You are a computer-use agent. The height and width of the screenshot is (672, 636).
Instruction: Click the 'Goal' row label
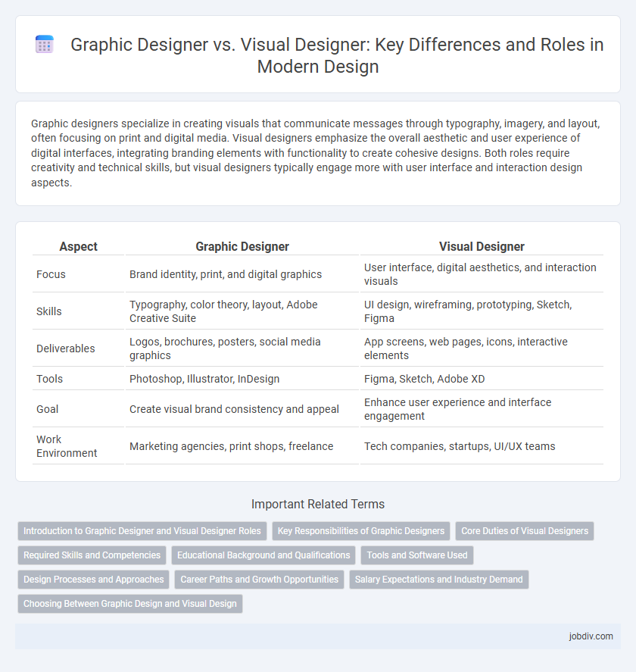(x=47, y=409)
